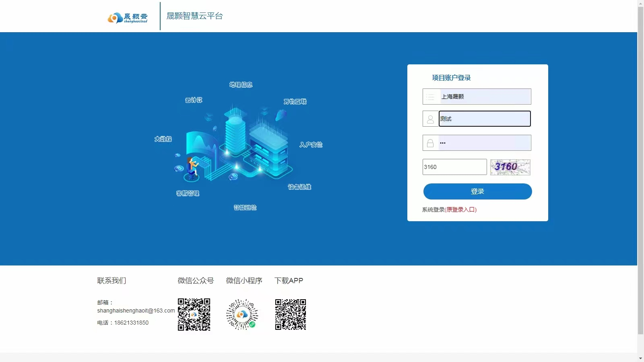Click the project field containing 上海晟颢

pos(485,97)
